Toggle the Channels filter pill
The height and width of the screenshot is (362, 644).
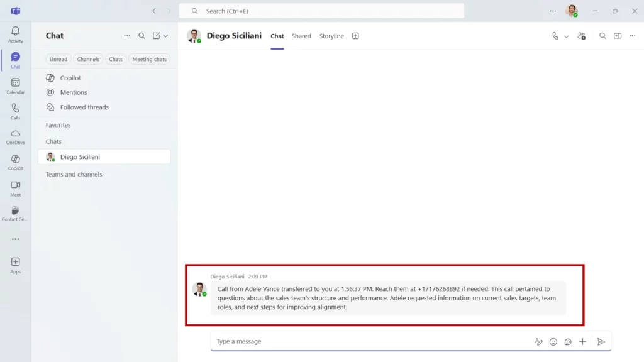tap(88, 59)
